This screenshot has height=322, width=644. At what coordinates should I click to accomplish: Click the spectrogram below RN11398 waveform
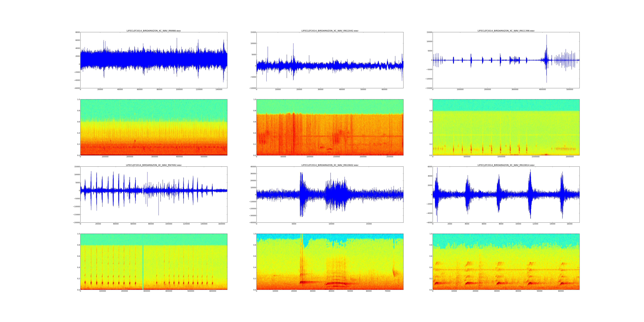pos(506,127)
